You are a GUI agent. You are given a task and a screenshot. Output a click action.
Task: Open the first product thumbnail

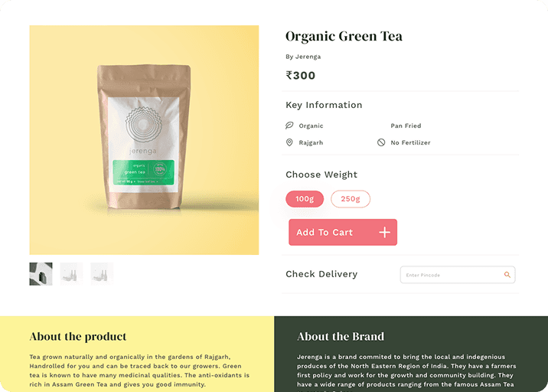[41, 274]
